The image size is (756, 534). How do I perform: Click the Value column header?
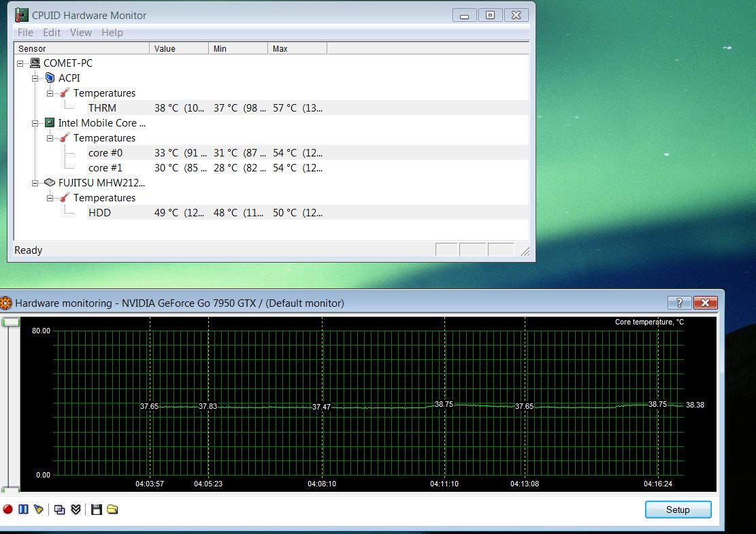tap(180, 48)
